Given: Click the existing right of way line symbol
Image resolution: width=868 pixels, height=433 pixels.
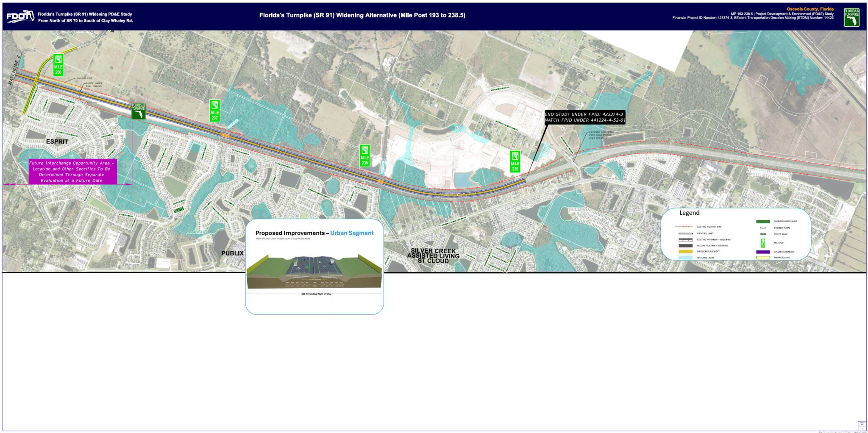Looking at the screenshot, I should tap(684, 227).
